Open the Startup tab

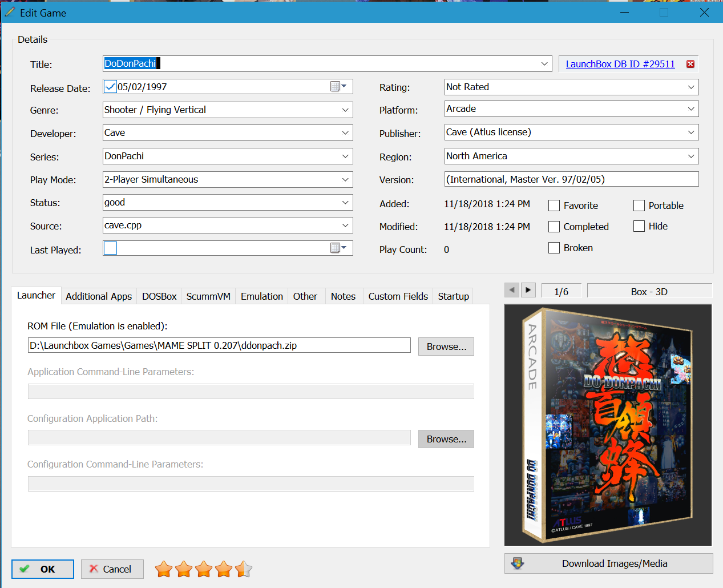pos(454,296)
